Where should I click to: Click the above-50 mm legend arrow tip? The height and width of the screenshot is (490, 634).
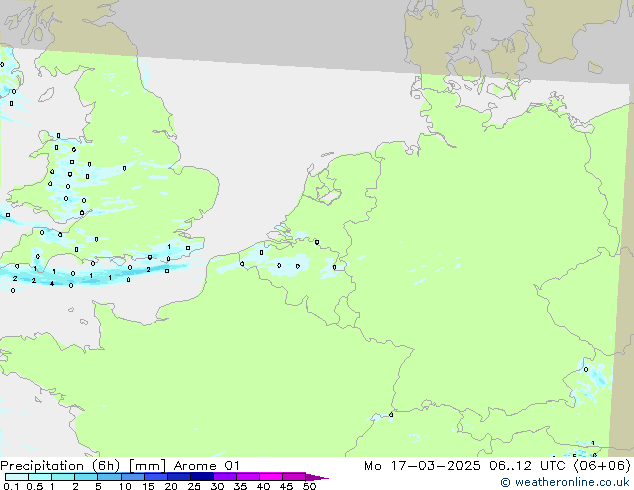317,477
